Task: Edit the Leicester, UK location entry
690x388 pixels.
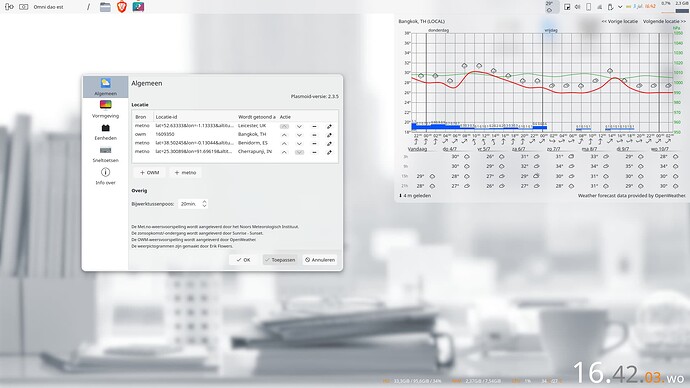Action: click(329, 126)
